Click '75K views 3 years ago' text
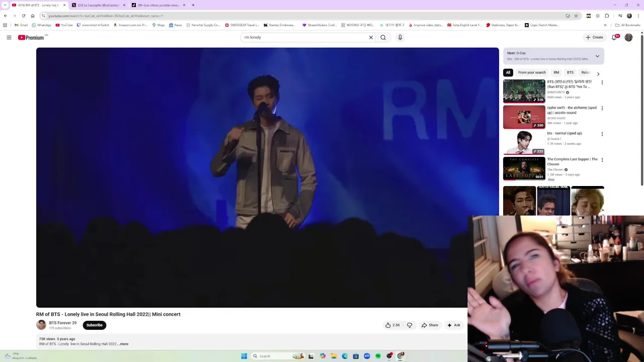644x362 pixels. click(x=57, y=339)
